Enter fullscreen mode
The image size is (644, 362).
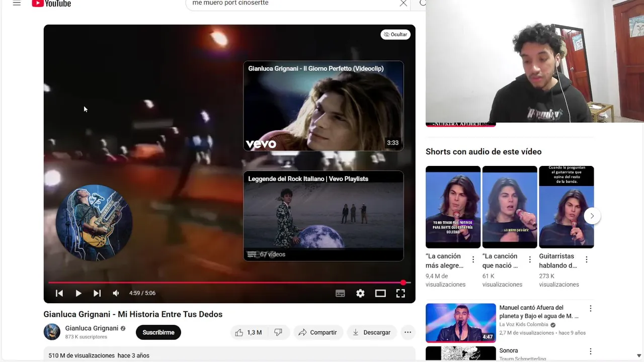(400, 293)
